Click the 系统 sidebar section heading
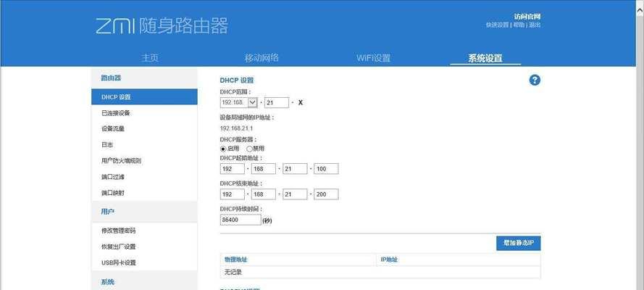This screenshot has width=644, height=290. click(x=108, y=282)
